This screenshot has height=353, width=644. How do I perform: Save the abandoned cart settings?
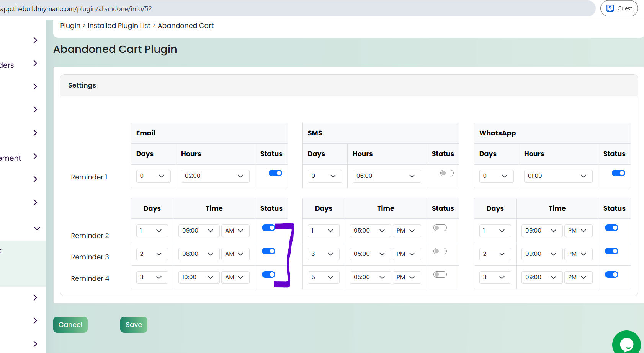coord(134,325)
